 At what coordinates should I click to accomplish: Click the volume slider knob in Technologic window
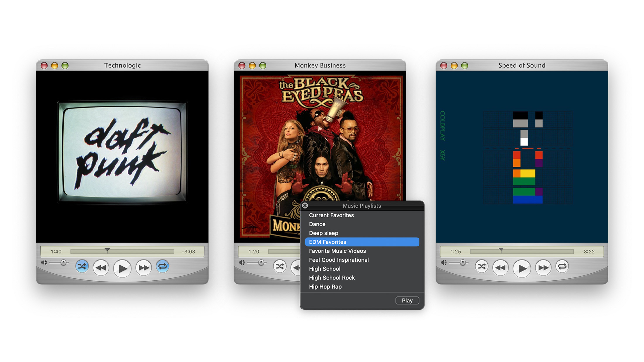[x=63, y=263]
